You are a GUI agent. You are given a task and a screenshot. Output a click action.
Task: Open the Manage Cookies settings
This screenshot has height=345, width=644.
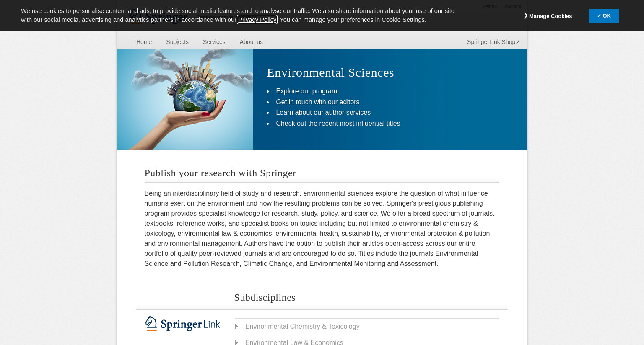point(551,16)
